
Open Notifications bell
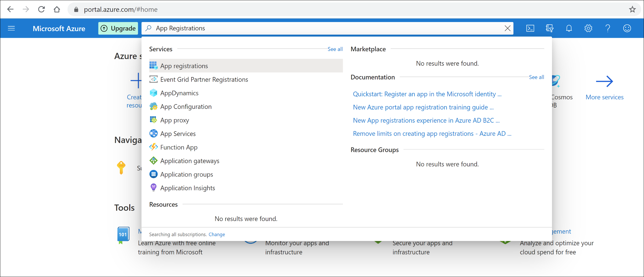[x=569, y=28]
